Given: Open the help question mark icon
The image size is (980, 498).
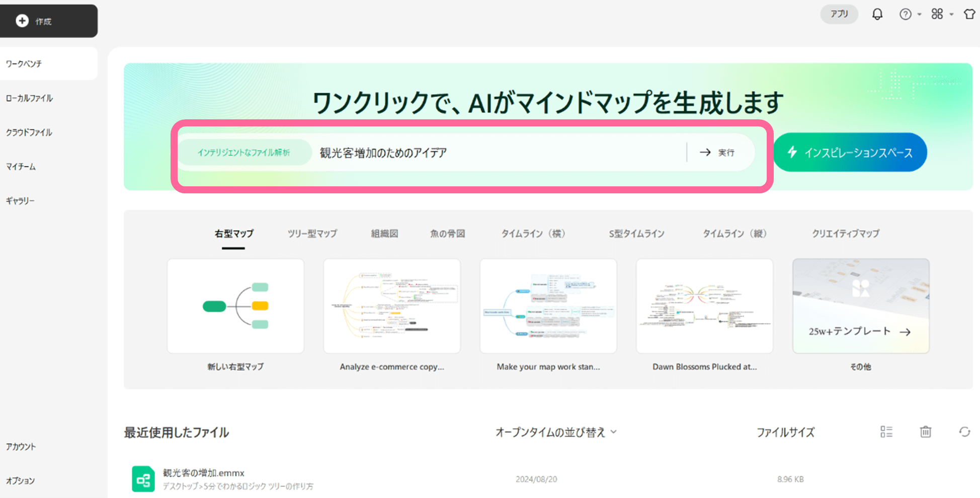Looking at the screenshot, I should [905, 14].
